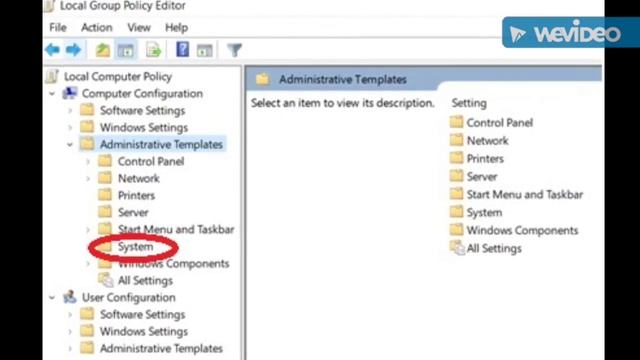Expand Software Settings under Computer Configuration
The image size is (640, 360).
coord(70,111)
